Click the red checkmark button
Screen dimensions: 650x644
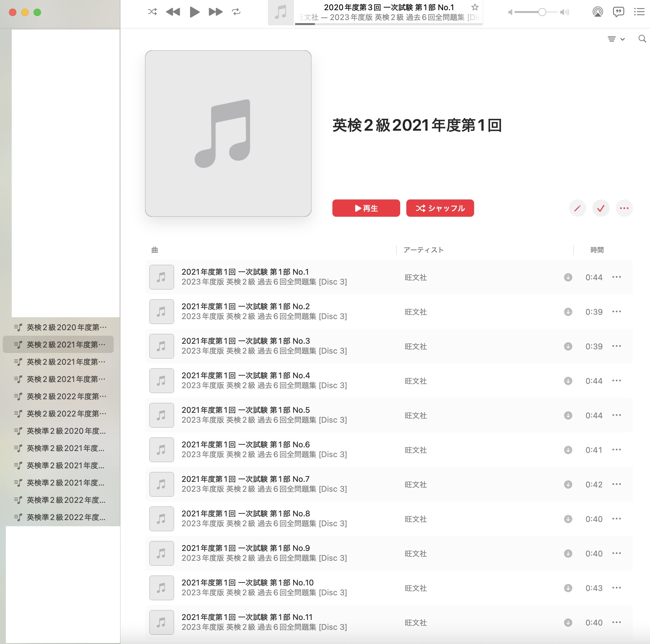tap(601, 208)
